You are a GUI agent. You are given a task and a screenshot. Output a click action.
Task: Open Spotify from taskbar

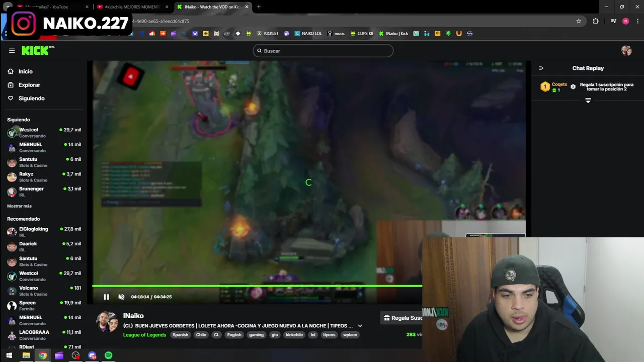pyautogui.click(x=109, y=355)
